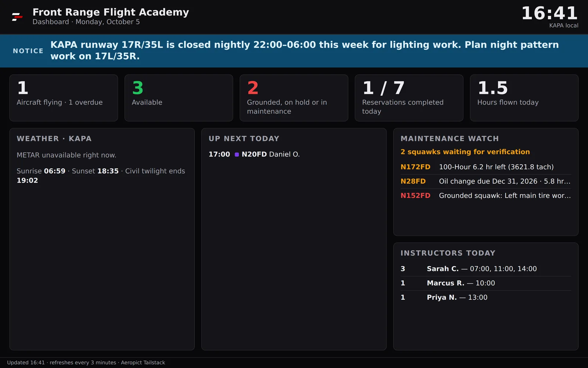588x368 pixels.
Task: Click the 17:00 reservation time
Action: [x=219, y=155]
